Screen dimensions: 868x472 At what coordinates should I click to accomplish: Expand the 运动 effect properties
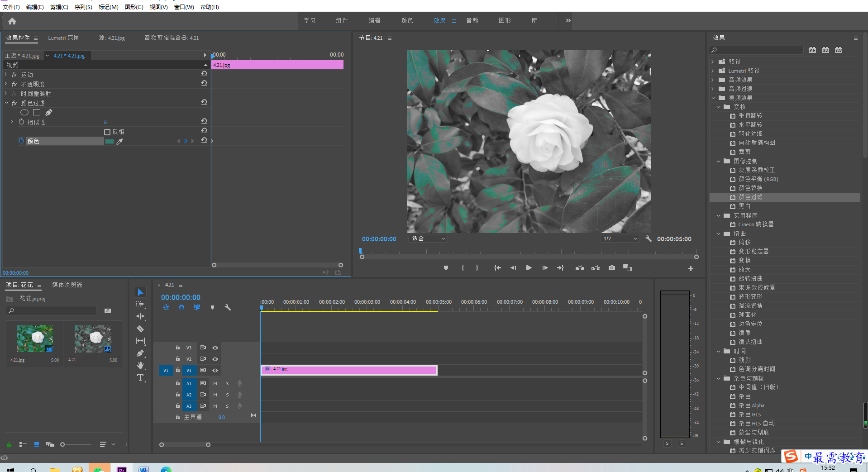(x=6, y=74)
